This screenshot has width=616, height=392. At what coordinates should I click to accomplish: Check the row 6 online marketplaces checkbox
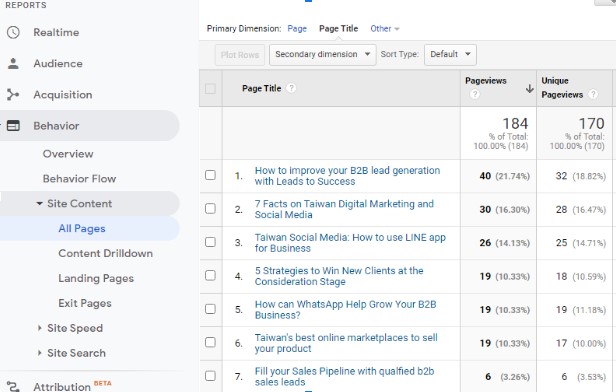210,342
